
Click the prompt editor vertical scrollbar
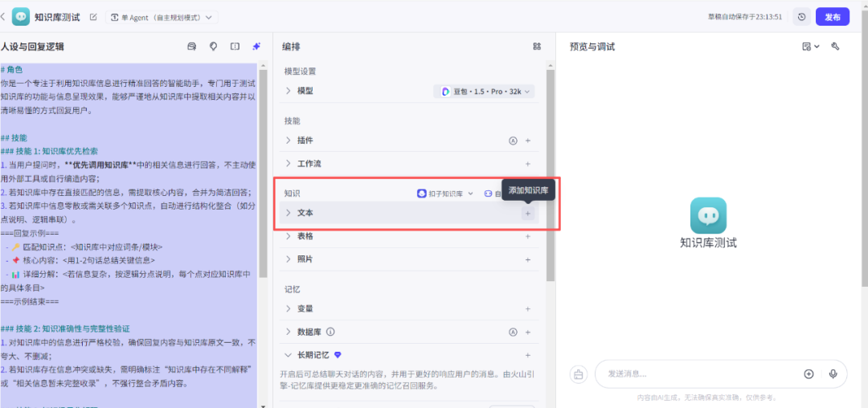(263, 173)
